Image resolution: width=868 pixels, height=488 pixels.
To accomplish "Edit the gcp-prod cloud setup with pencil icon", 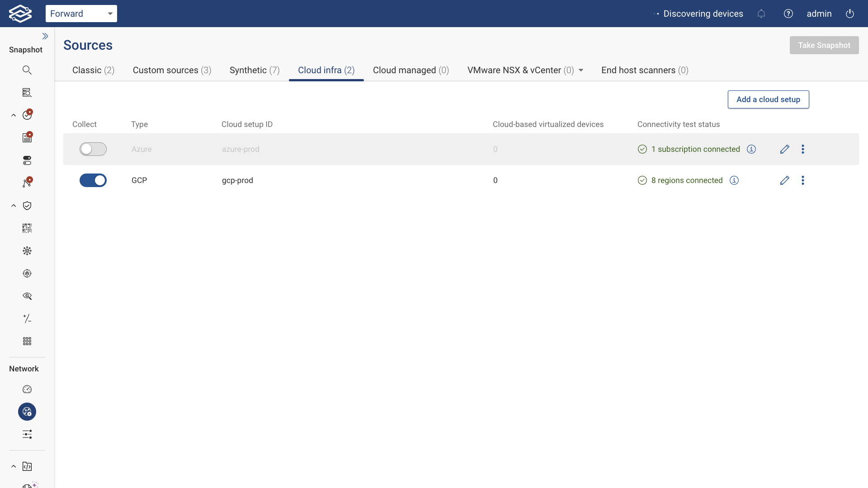I will click(784, 180).
